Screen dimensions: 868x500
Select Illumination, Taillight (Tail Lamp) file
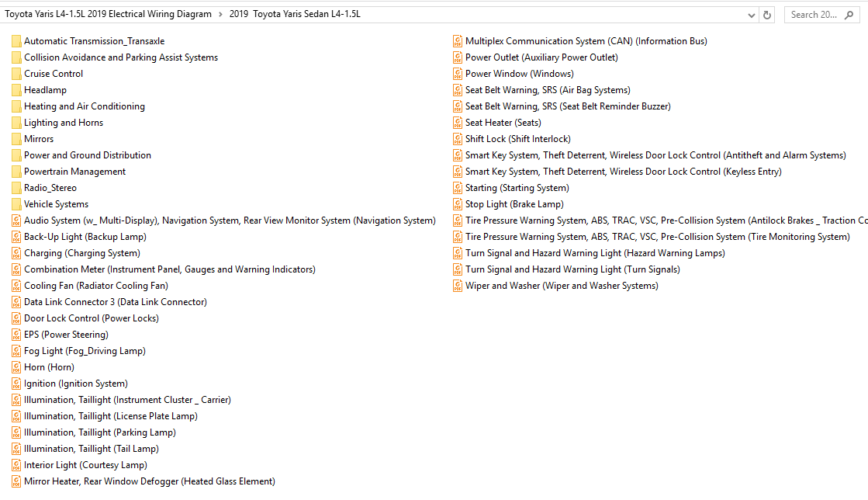click(92, 449)
